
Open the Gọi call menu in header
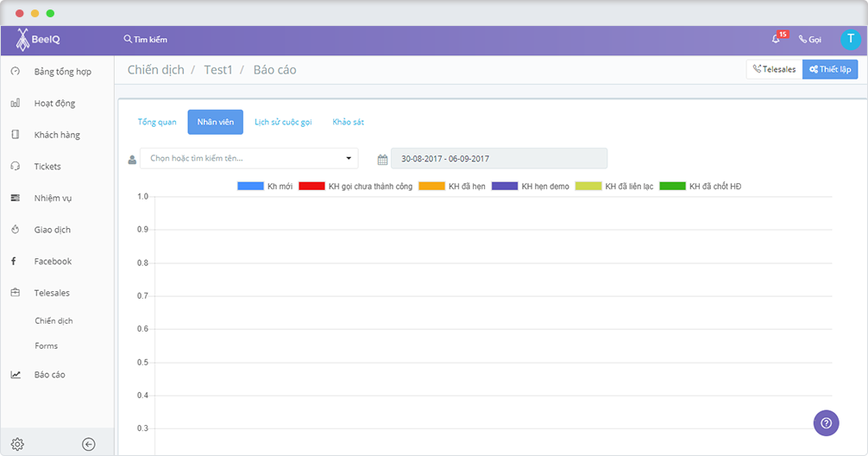[x=810, y=40]
